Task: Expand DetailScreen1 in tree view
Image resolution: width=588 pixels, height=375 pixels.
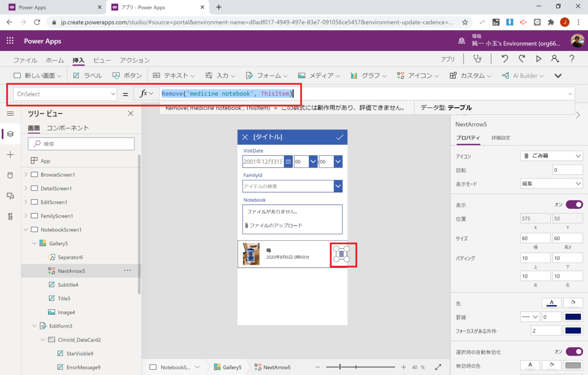Action: (26, 188)
